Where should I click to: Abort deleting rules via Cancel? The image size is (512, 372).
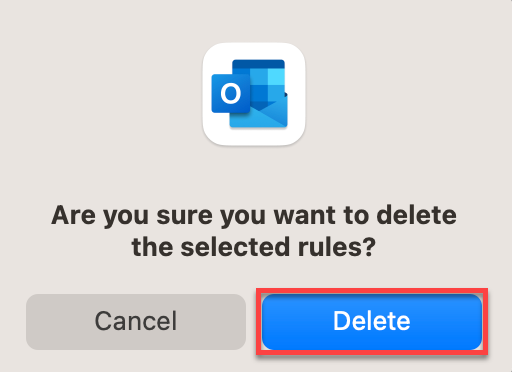tap(136, 322)
